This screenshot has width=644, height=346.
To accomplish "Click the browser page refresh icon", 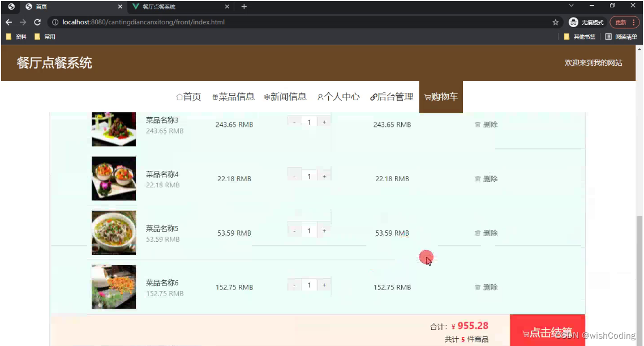I will click(x=37, y=22).
